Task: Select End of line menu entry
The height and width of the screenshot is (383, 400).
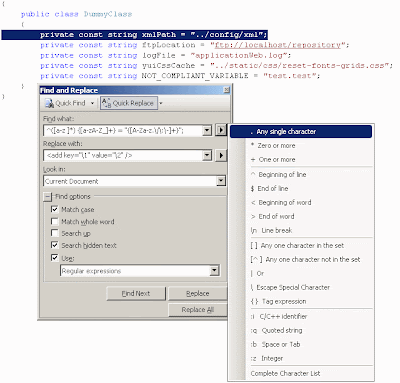Action: (x=301, y=189)
